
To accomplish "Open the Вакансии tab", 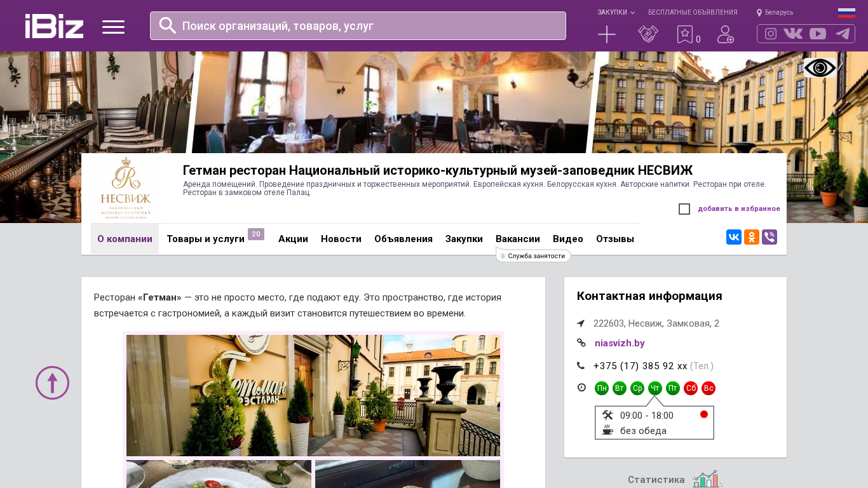I will tap(518, 239).
